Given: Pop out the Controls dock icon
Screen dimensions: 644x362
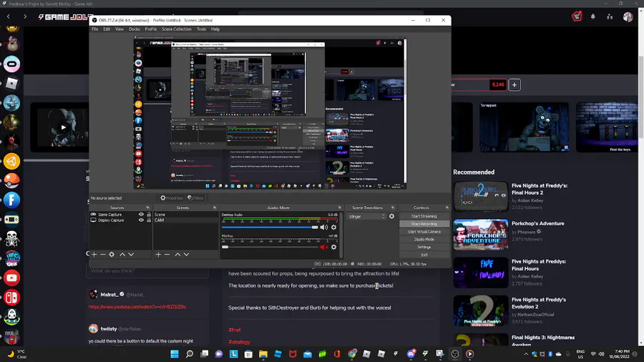Looking at the screenshot, I should tap(447, 207).
